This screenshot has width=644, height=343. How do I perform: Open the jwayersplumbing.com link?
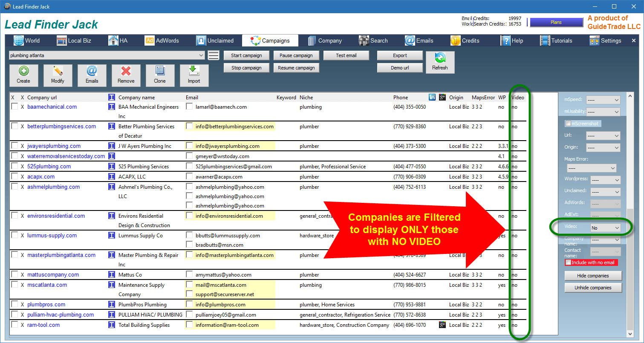pos(54,146)
